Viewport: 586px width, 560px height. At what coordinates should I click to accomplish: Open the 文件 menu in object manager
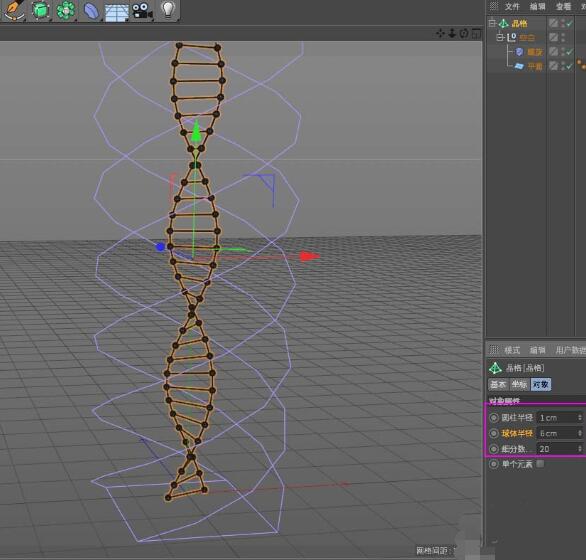[x=512, y=6]
